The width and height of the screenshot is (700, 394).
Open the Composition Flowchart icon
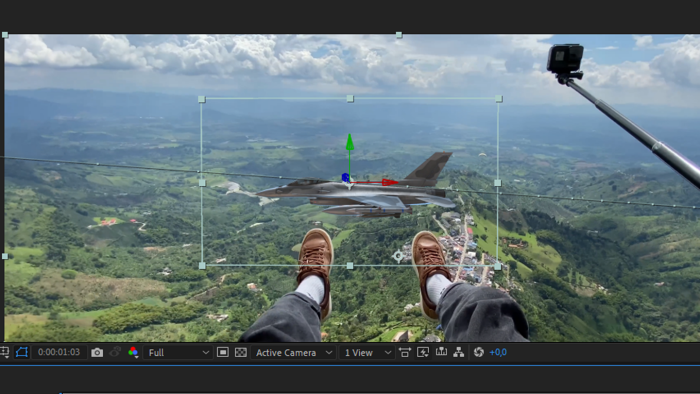[458, 352]
